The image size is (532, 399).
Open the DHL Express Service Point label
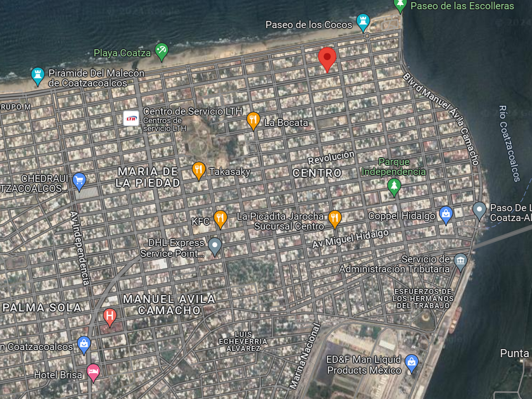click(172, 248)
